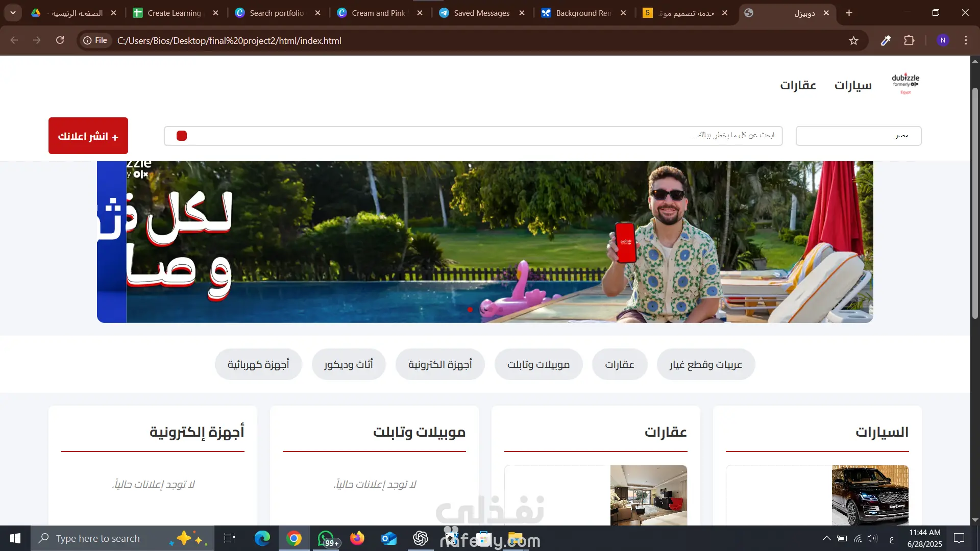Click the انشر اعلانك post ad button
This screenshot has width=980, height=551.
coord(88,136)
